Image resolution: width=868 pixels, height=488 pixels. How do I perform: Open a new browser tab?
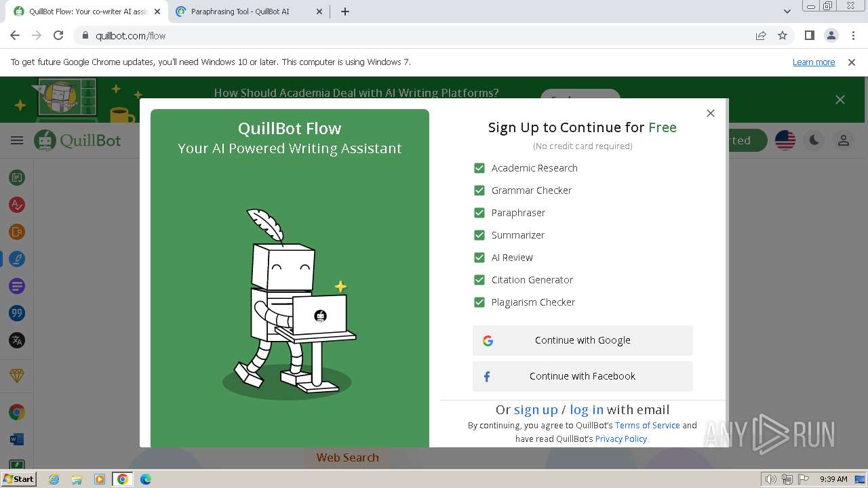pos(345,12)
